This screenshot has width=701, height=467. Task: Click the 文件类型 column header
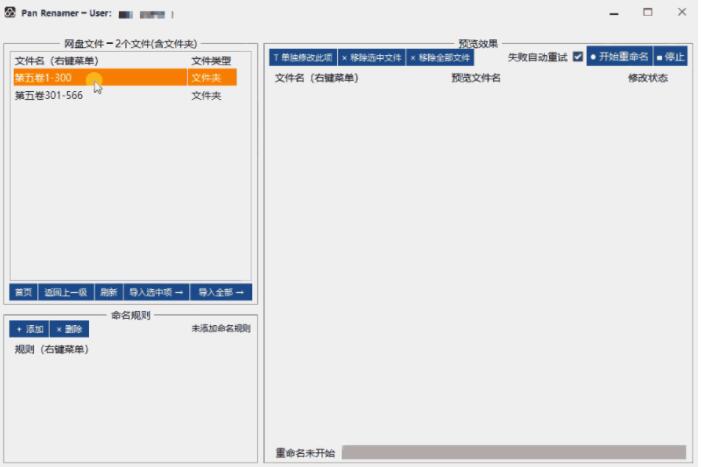point(211,61)
